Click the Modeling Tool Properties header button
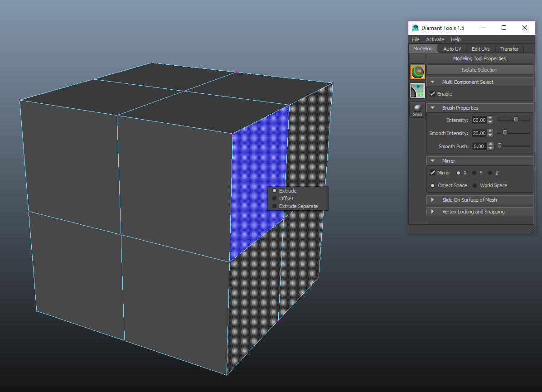Image resolution: width=542 pixels, height=392 pixels. pyautogui.click(x=479, y=58)
